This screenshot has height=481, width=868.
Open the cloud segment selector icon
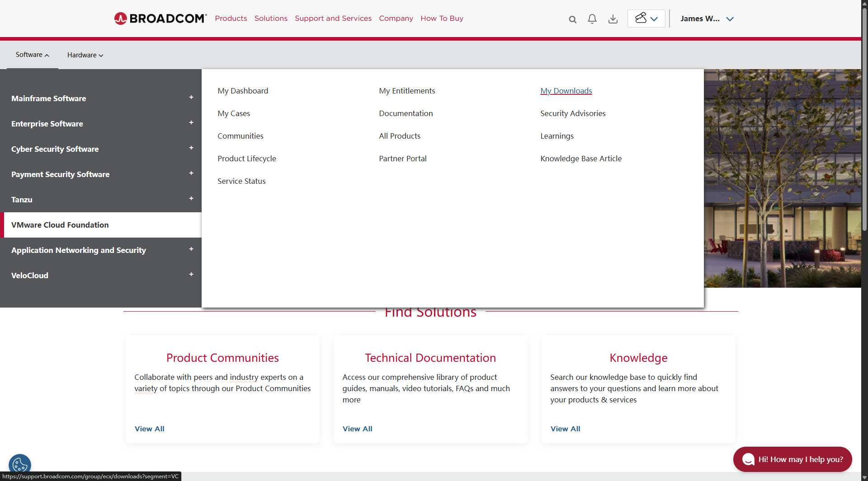pos(646,19)
